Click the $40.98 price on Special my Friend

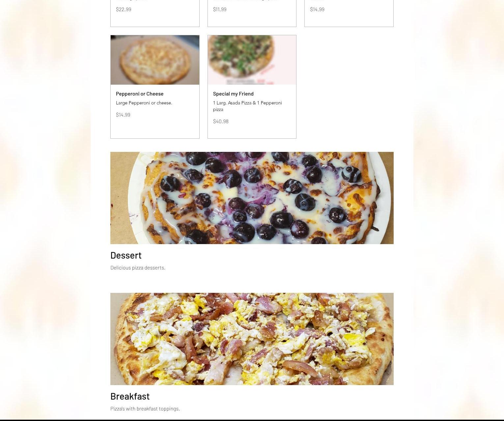[221, 121]
